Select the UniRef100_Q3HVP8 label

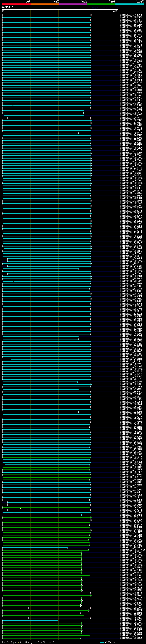131,93
